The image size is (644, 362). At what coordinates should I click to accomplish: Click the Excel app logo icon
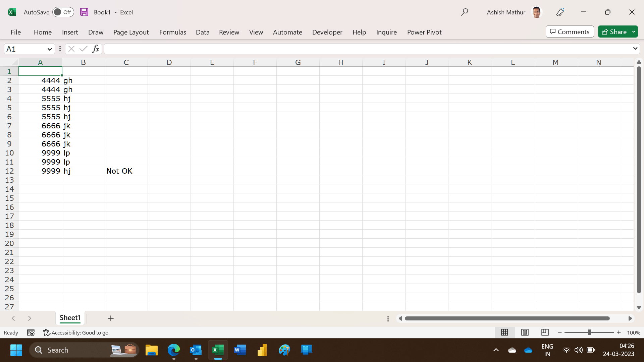click(x=12, y=12)
